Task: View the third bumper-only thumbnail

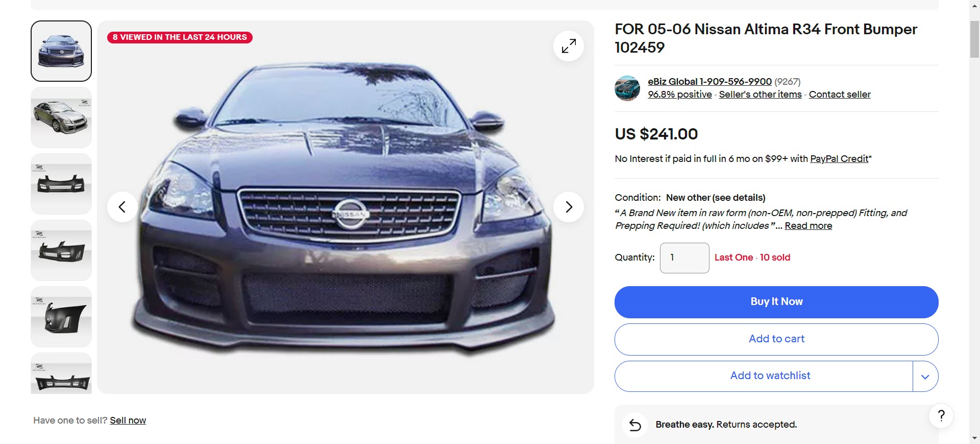Action: click(61, 184)
